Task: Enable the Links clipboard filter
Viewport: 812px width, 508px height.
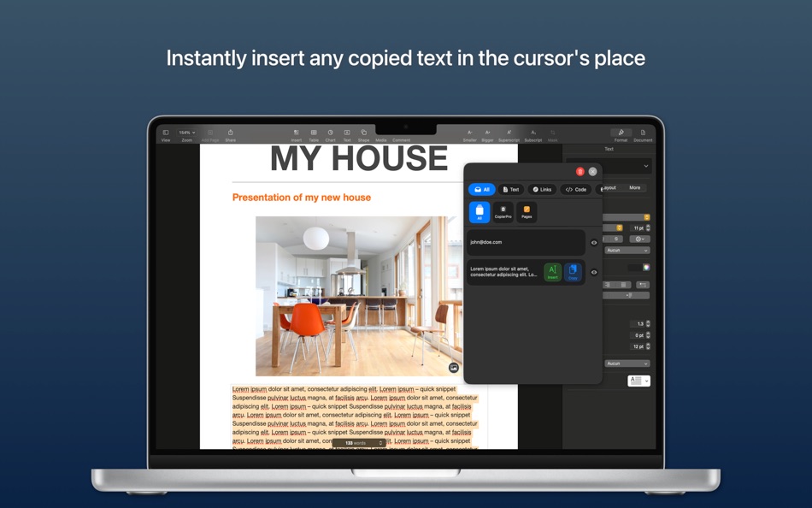Action: click(x=543, y=189)
